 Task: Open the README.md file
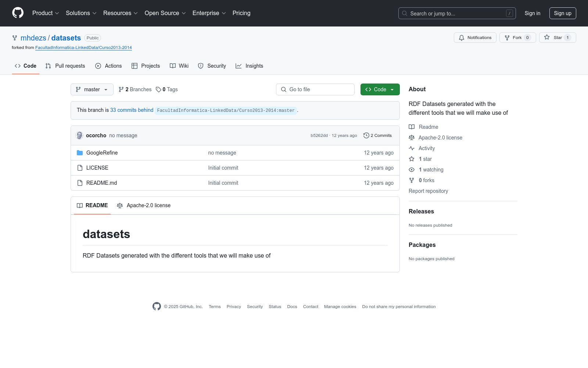(102, 183)
